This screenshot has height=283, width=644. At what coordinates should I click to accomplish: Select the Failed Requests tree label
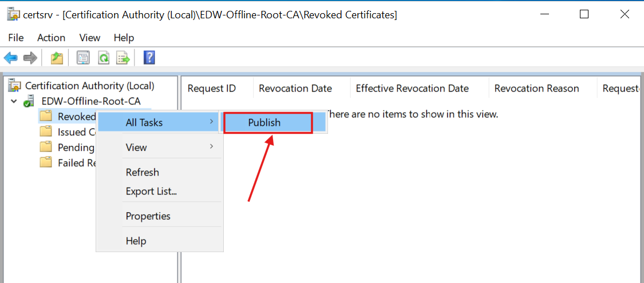click(x=77, y=162)
